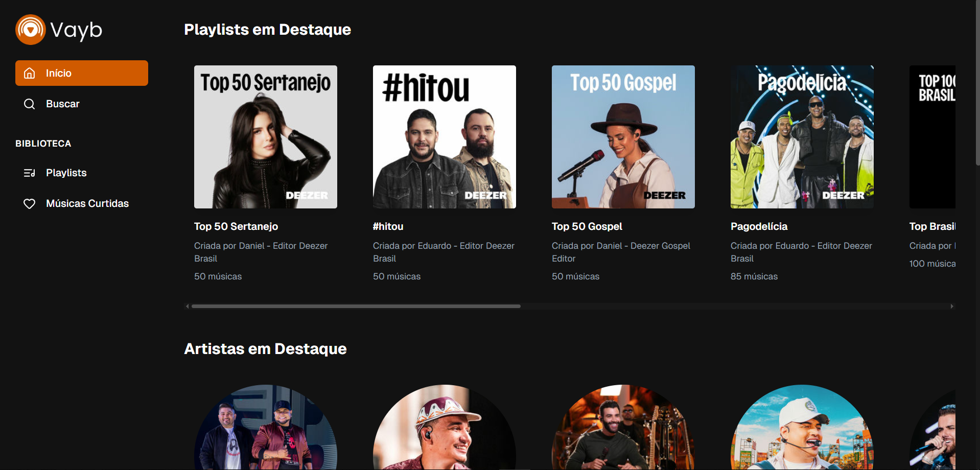The width and height of the screenshot is (980, 470).
Task: Select the artist photo with white cap and headset
Action: (x=802, y=427)
